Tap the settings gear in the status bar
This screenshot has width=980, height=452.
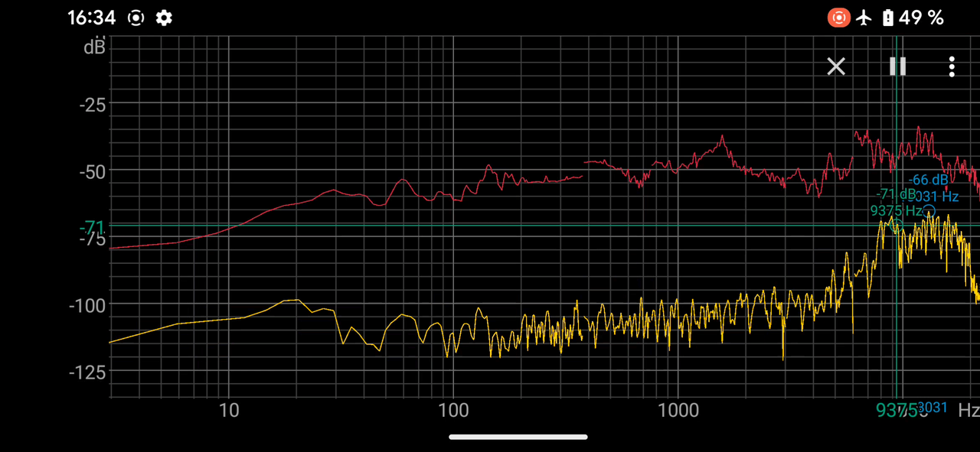pos(164,18)
